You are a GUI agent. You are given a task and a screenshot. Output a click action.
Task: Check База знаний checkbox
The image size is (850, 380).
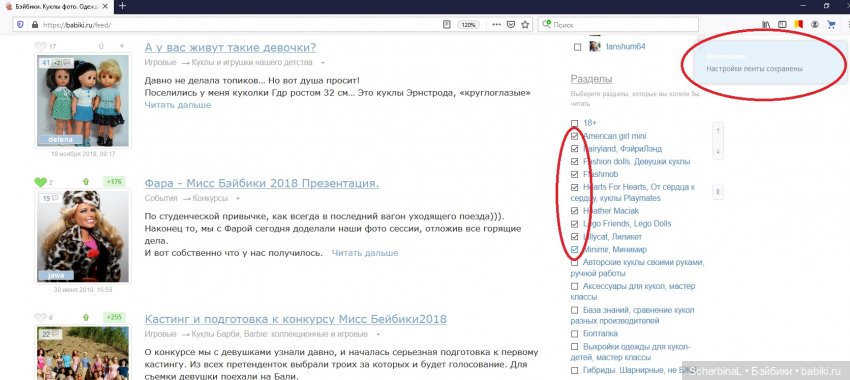click(x=575, y=310)
